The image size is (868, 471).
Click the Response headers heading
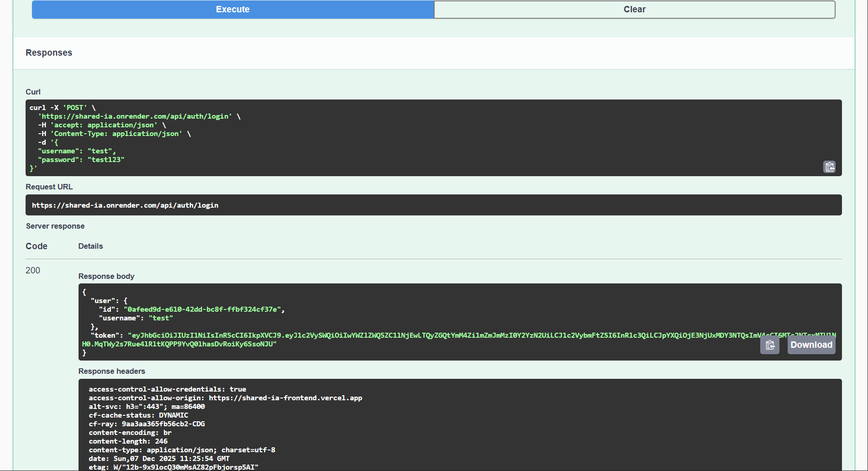click(111, 371)
